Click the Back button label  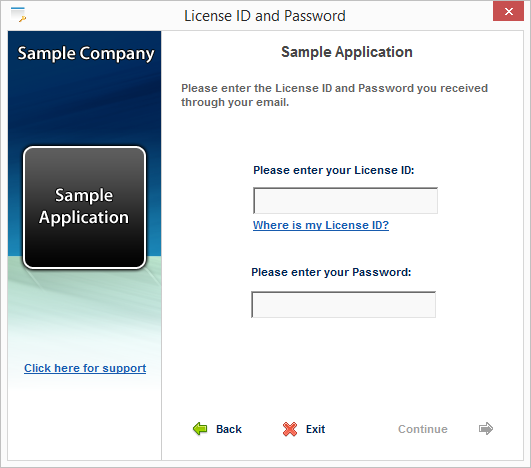pyautogui.click(x=229, y=429)
